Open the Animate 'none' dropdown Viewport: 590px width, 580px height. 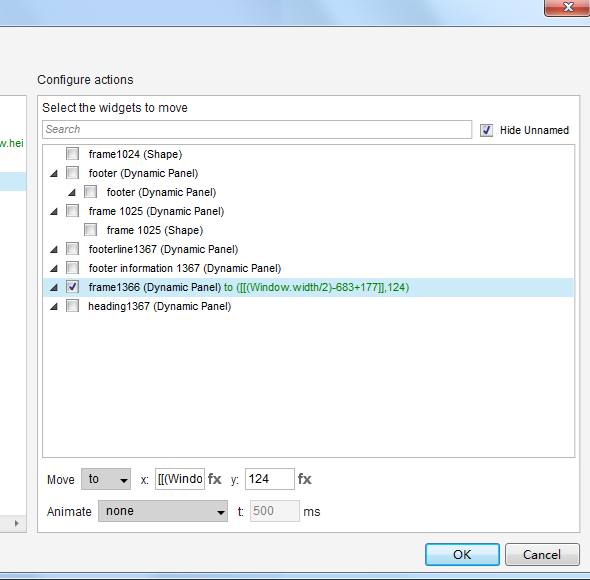[x=163, y=511]
